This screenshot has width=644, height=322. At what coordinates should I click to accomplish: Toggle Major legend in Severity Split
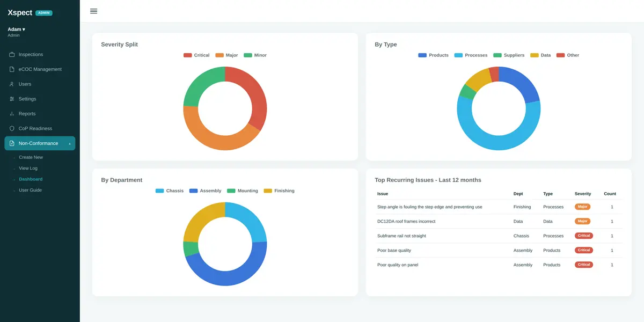tap(226, 55)
